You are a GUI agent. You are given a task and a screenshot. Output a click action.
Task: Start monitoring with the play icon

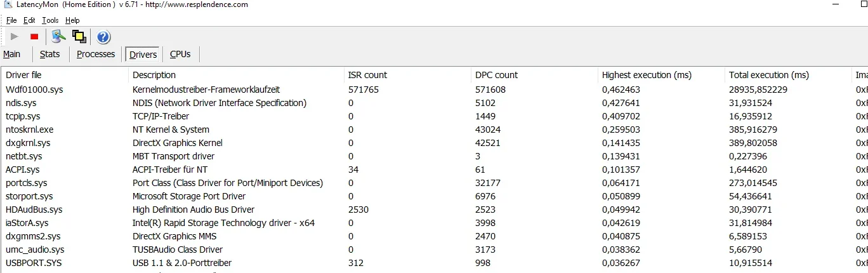[x=15, y=37]
